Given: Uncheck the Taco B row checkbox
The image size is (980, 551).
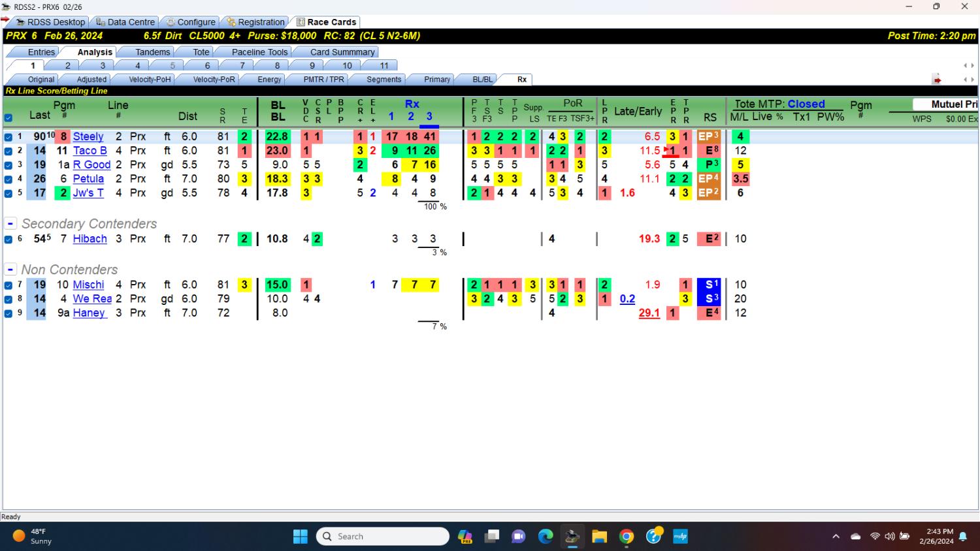Looking at the screenshot, I should (8, 151).
